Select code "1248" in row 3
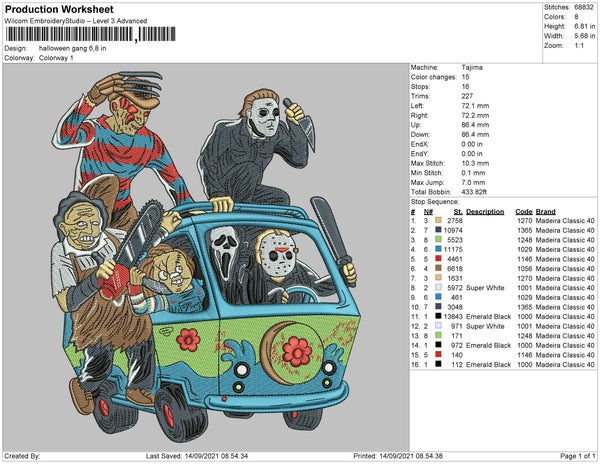This screenshot has width=600, height=464. click(x=525, y=240)
